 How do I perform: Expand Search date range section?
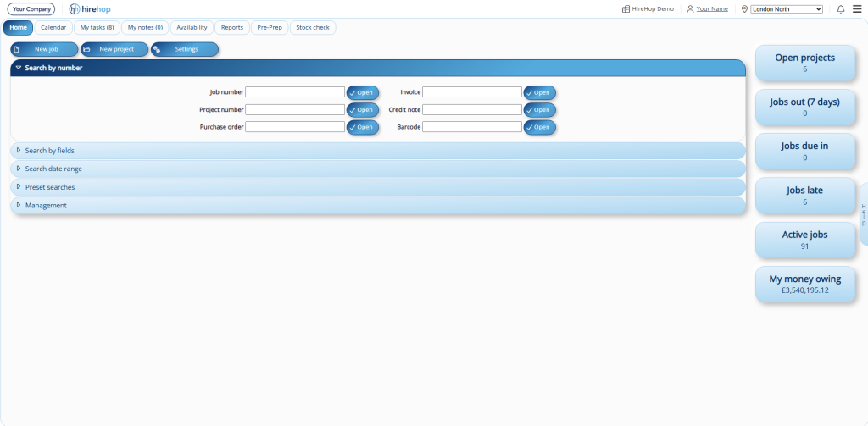[378, 169]
